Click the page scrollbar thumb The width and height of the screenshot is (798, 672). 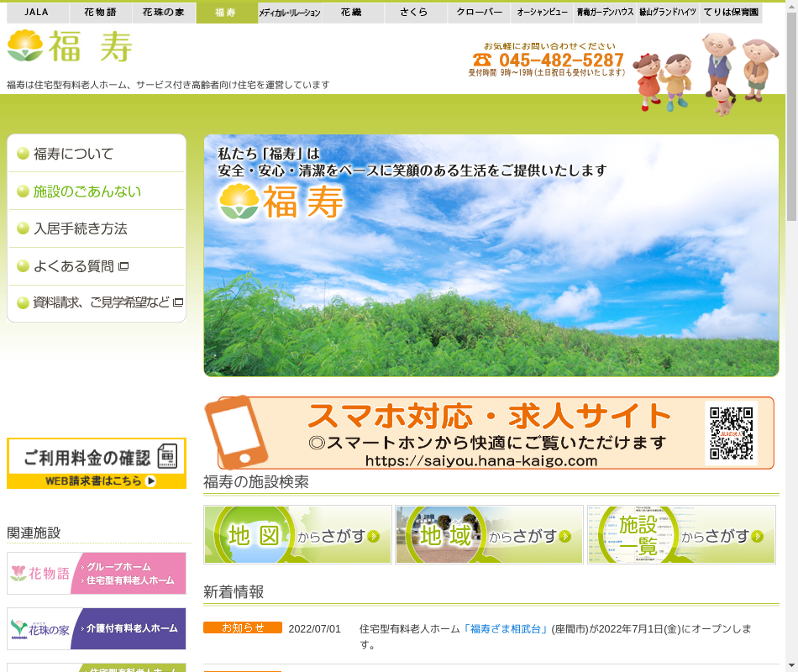point(791,117)
